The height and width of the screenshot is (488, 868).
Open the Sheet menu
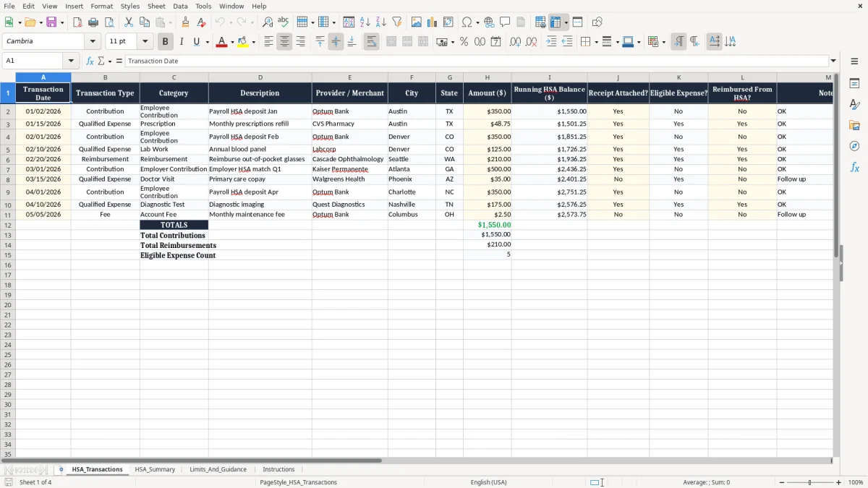coord(156,6)
